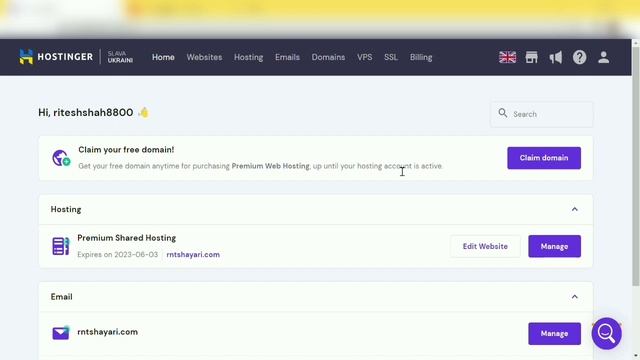Open the rntshayari.com hosting link

[x=193, y=254]
